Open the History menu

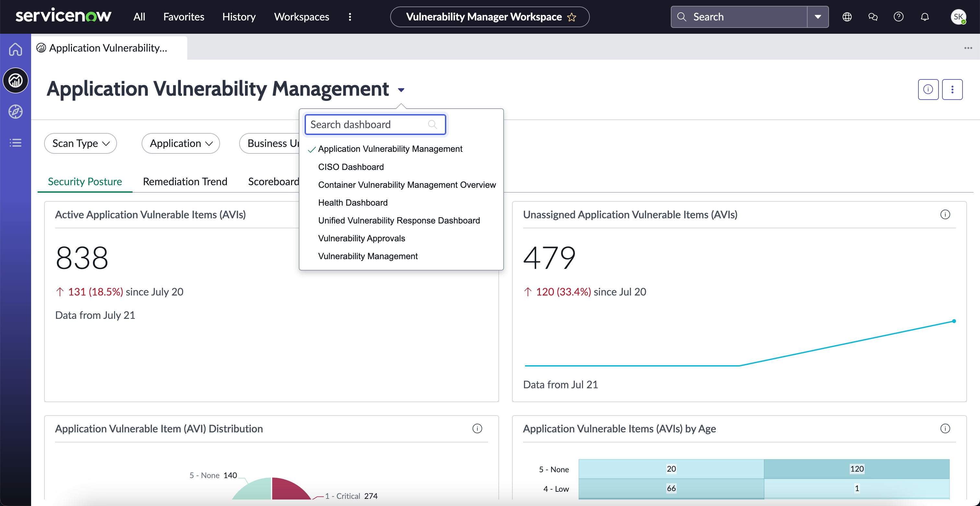tap(239, 17)
